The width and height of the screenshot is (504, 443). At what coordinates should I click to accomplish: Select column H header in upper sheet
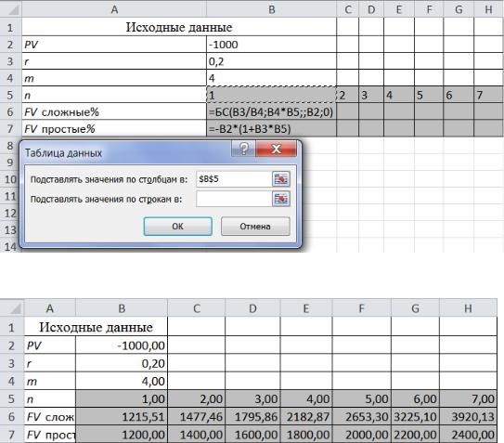point(488,9)
